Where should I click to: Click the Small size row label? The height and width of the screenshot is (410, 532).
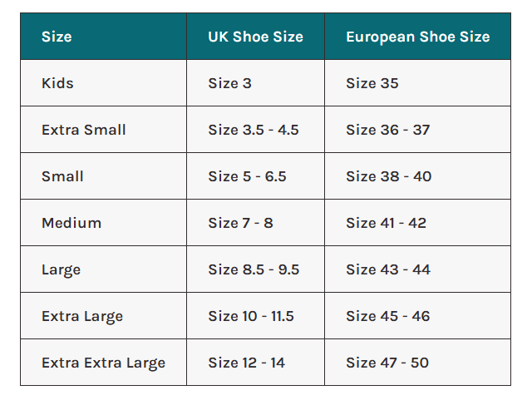[62, 176]
